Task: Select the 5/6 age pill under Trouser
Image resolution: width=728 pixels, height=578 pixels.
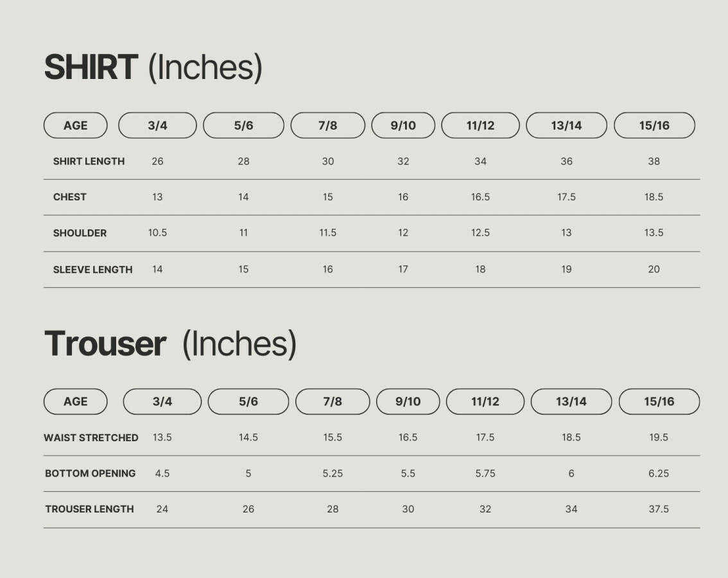Action: point(248,401)
